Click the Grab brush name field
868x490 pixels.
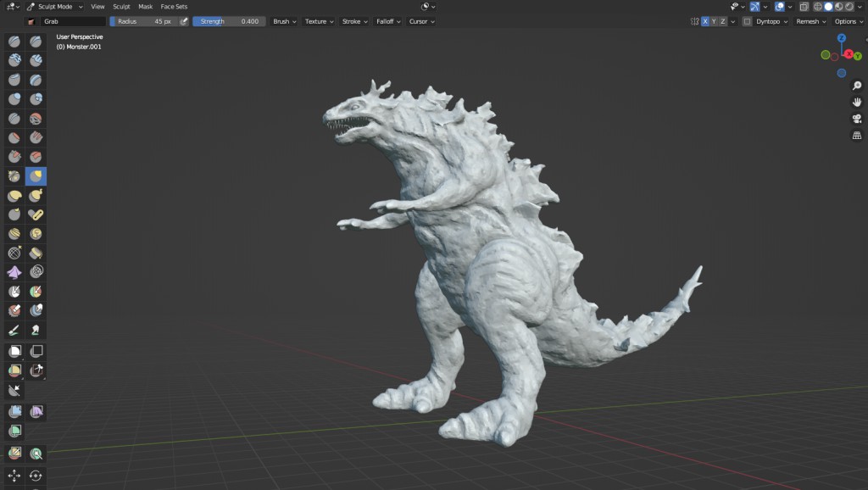pyautogui.click(x=73, y=21)
